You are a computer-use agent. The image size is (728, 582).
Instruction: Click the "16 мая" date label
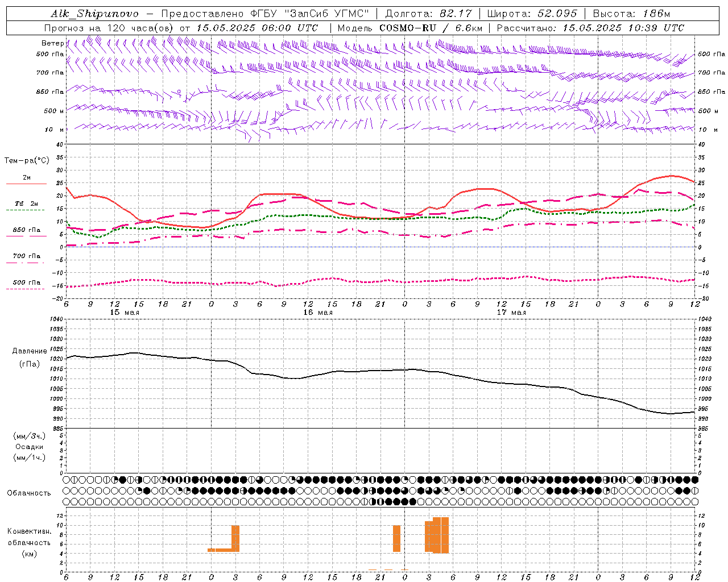click(x=318, y=313)
